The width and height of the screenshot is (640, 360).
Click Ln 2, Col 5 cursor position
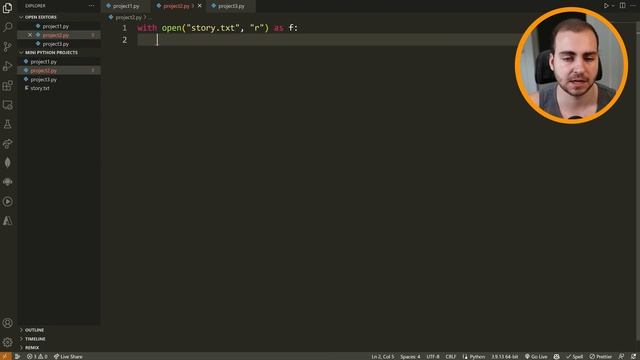[x=383, y=356]
